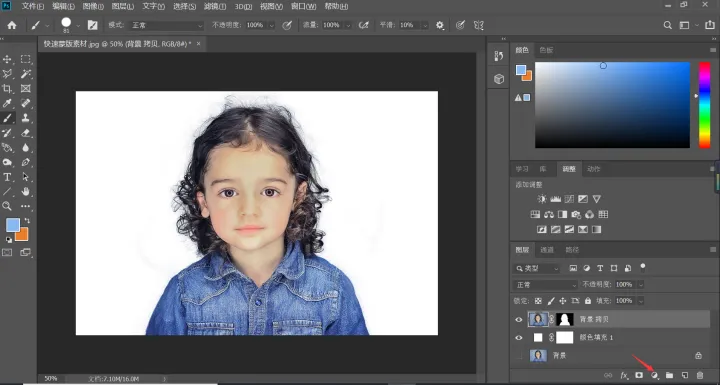Hide the 颜色填充 1 layer

pyautogui.click(x=519, y=338)
